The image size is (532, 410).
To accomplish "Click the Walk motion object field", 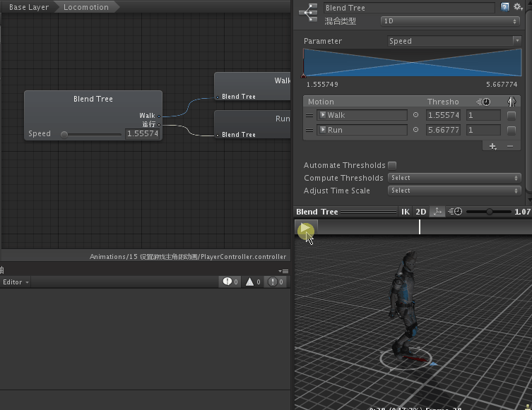I will (x=362, y=115).
